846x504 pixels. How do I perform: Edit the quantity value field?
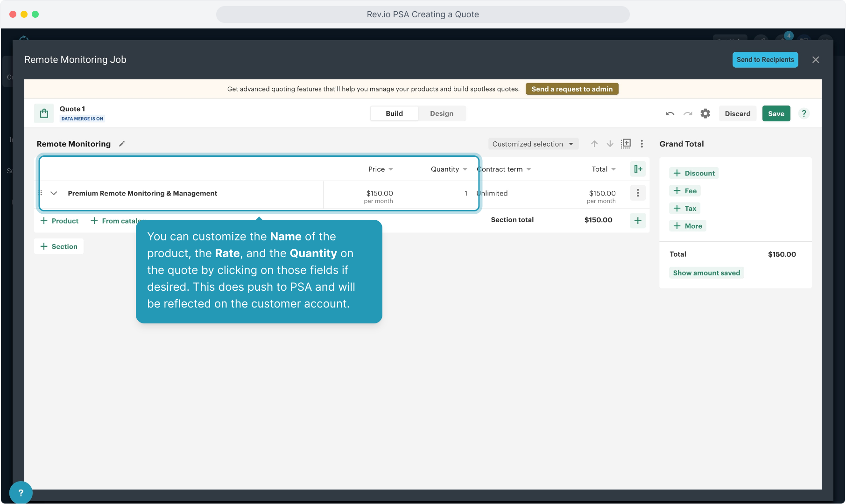pos(465,193)
